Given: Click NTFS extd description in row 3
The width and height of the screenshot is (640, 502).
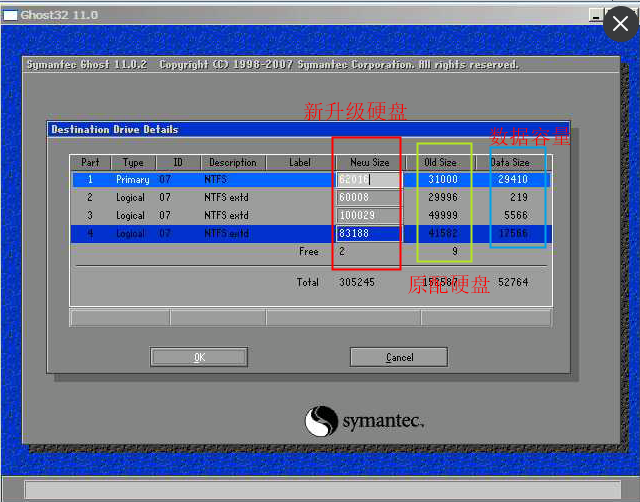Looking at the screenshot, I should [226, 215].
